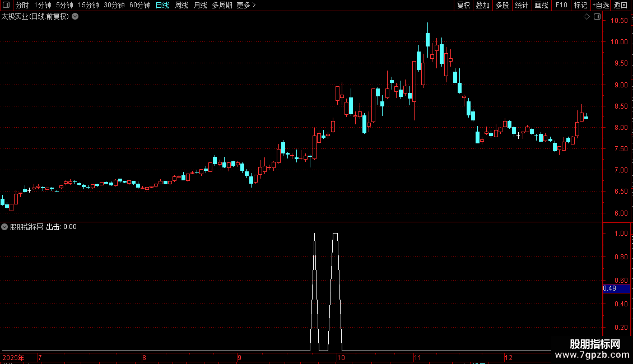The height and width of the screenshot is (364, 633).
Task: Expand the 更多 periods menu
Action: (246, 5)
